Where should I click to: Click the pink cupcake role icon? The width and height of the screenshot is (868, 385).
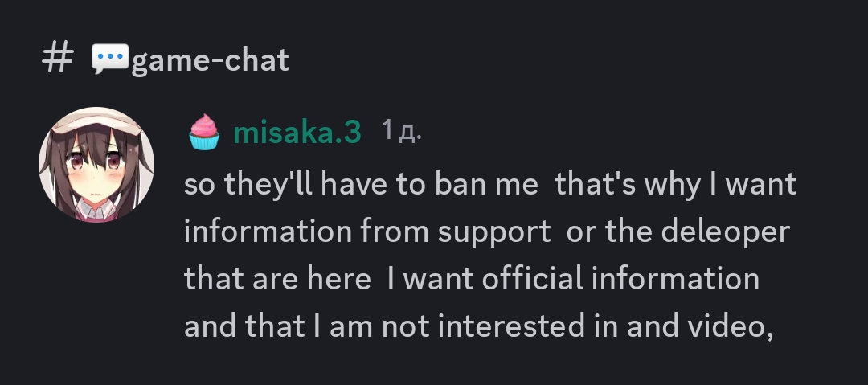(x=204, y=132)
